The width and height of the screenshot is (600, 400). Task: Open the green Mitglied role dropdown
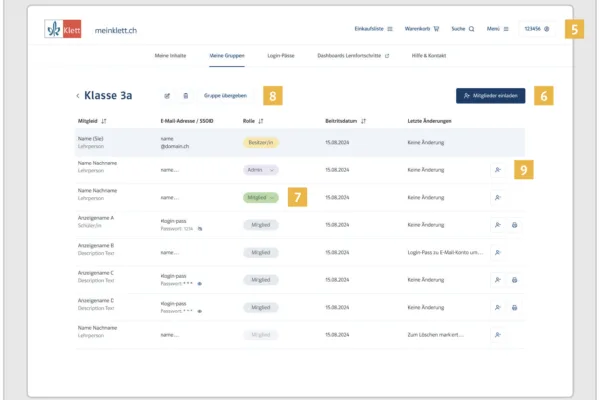point(261,197)
